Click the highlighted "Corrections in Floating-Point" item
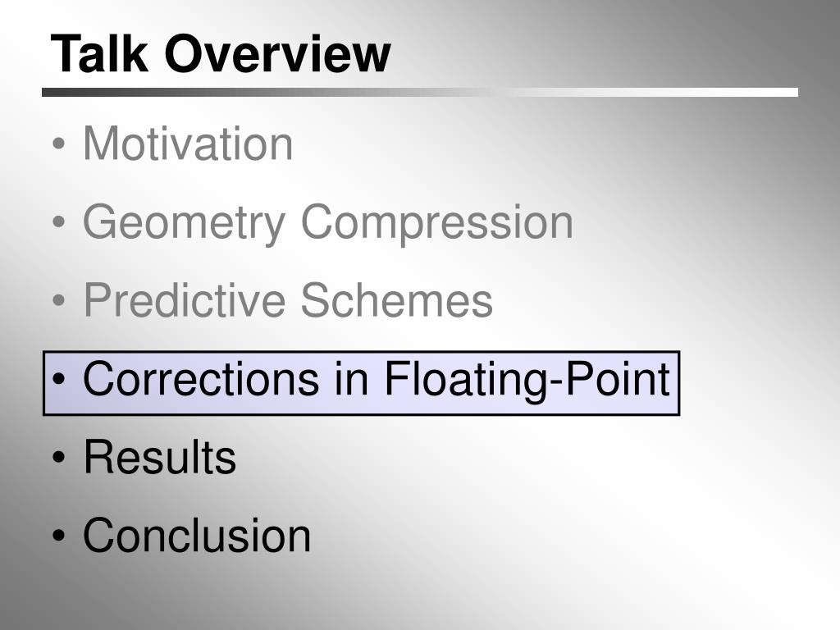Viewport: 840px width, 630px height. (x=361, y=383)
